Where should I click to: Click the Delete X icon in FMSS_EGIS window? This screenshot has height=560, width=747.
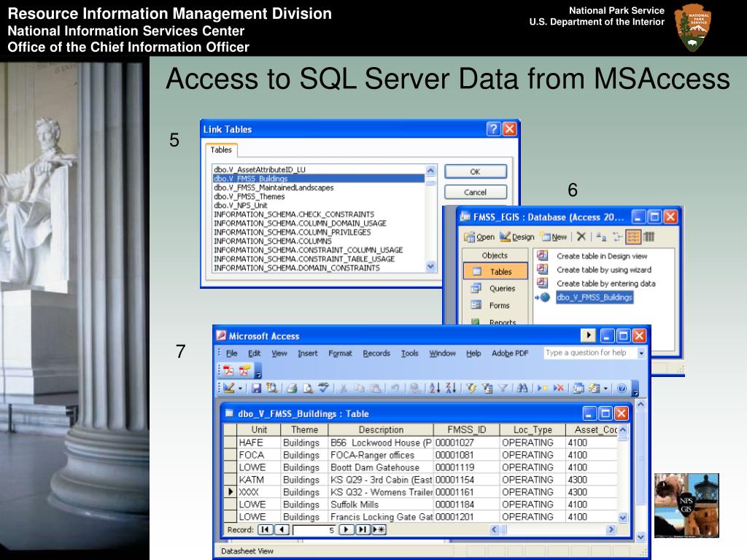pos(581,236)
